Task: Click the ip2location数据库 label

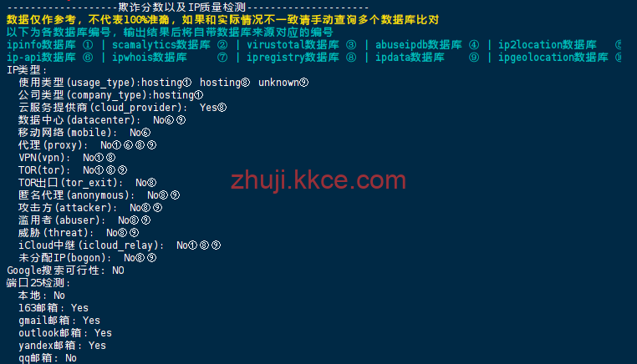Action: tap(548, 44)
